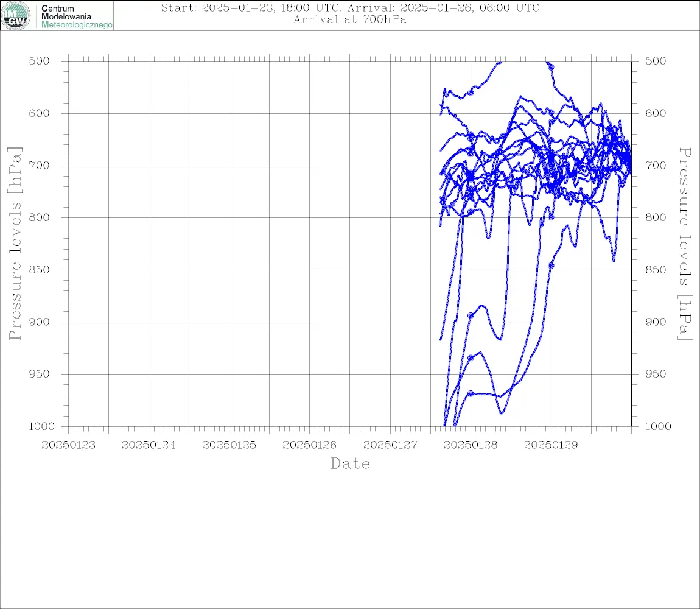Select the Start and Arrival title line
The width and height of the screenshot is (700, 609).
350,7
